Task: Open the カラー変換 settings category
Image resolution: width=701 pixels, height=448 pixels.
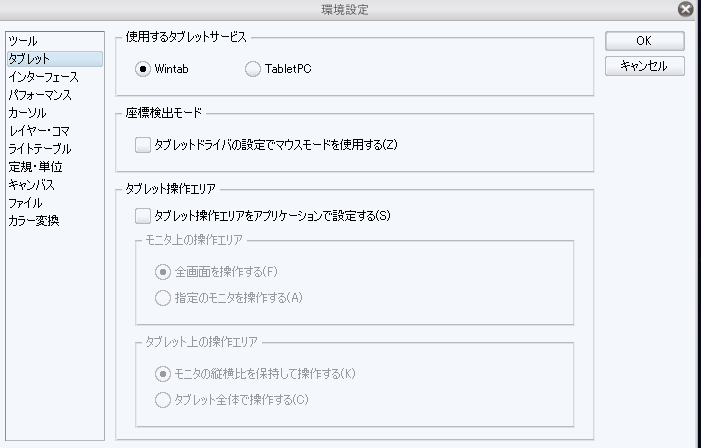Action: (33, 221)
